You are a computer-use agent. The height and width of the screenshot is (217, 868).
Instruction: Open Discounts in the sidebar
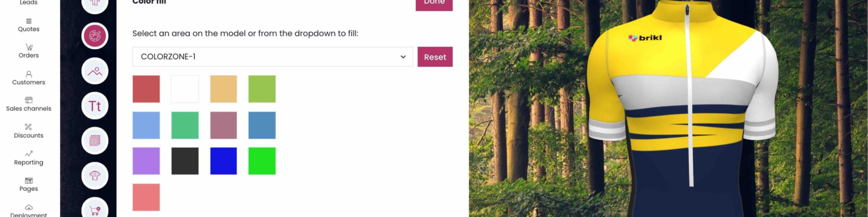point(28,131)
